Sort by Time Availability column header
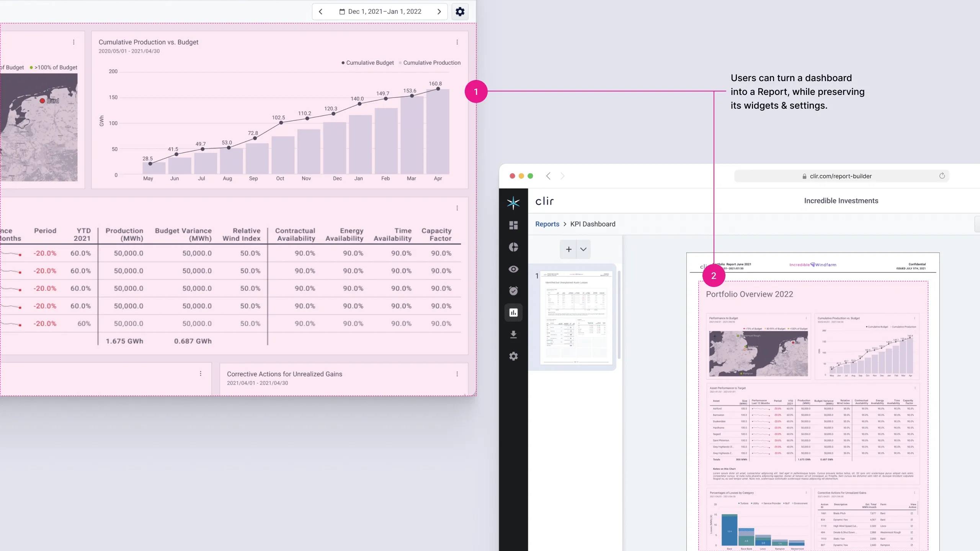980x551 pixels. click(x=393, y=234)
